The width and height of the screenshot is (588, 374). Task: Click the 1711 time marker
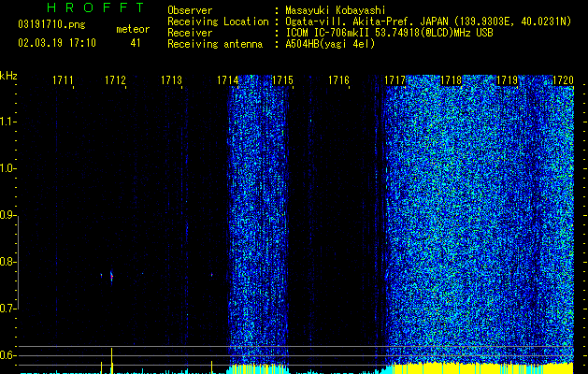point(63,80)
